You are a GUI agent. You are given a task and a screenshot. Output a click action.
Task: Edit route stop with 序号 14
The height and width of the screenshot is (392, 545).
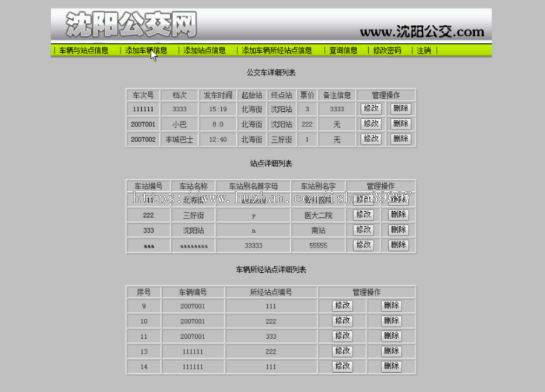coord(342,367)
